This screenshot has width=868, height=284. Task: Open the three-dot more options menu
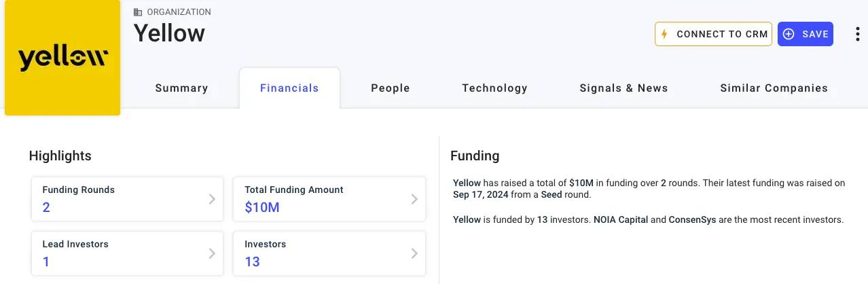[858, 34]
